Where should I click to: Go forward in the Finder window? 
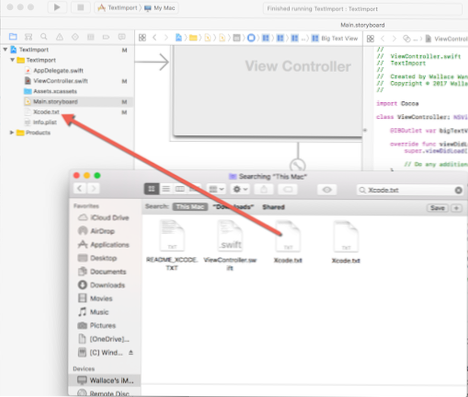94,189
